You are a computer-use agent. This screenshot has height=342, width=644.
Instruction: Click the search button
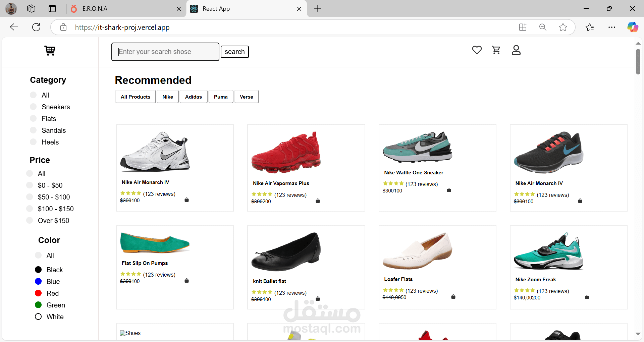(235, 52)
